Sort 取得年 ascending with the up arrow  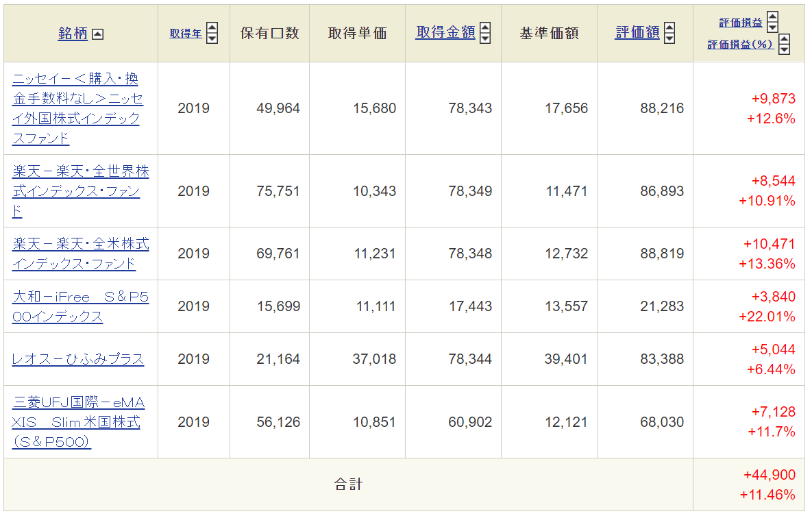pos(212,28)
